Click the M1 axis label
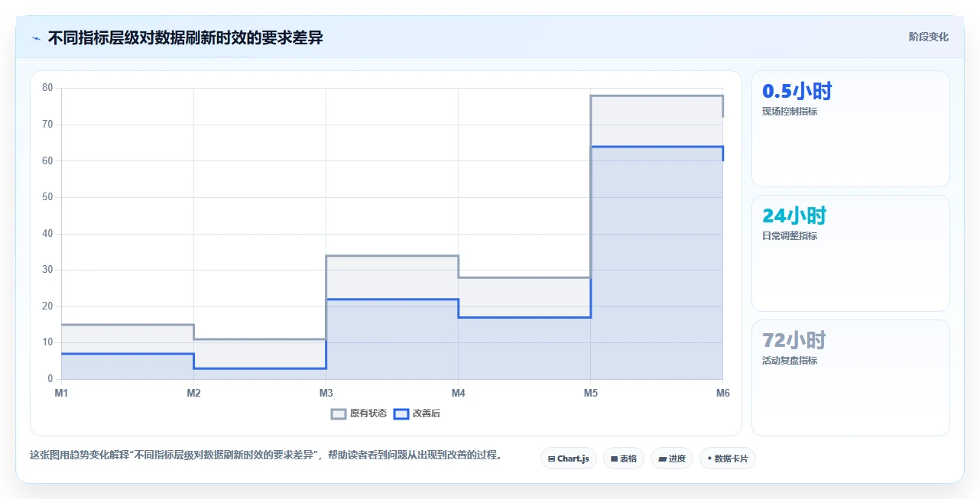This screenshot has width=980, height=499. (61, 393)
